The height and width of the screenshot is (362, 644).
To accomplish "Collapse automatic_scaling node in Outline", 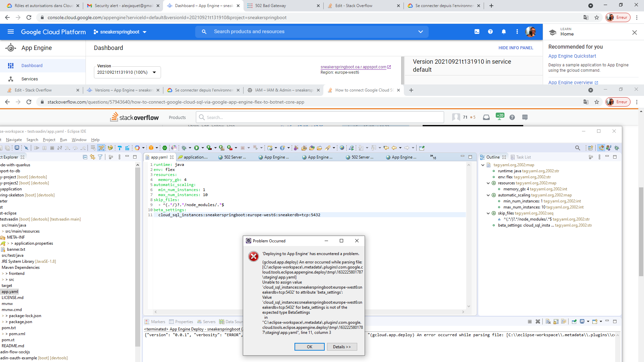I will (488, 195).
